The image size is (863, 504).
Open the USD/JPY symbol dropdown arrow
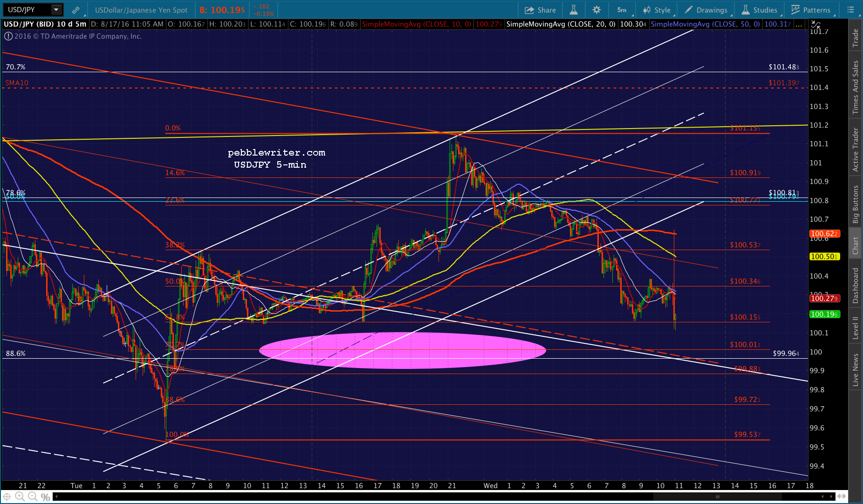56,9
